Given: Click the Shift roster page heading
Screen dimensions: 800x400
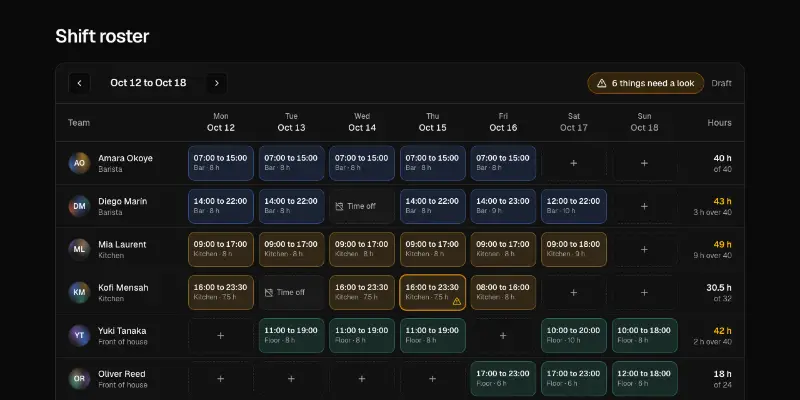Looking at the screenshot, I should (102, 36).
